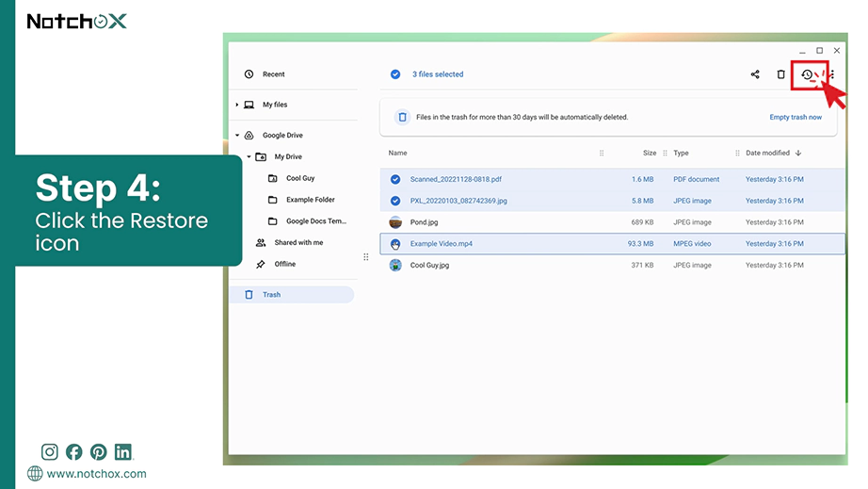Click the Empty trash now link
The height and width of the screenshot is (489, 868).
click(x=796, y=118)
